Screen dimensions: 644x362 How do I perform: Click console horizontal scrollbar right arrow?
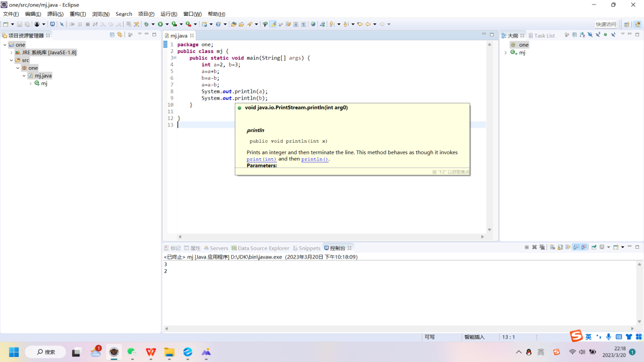632,328
